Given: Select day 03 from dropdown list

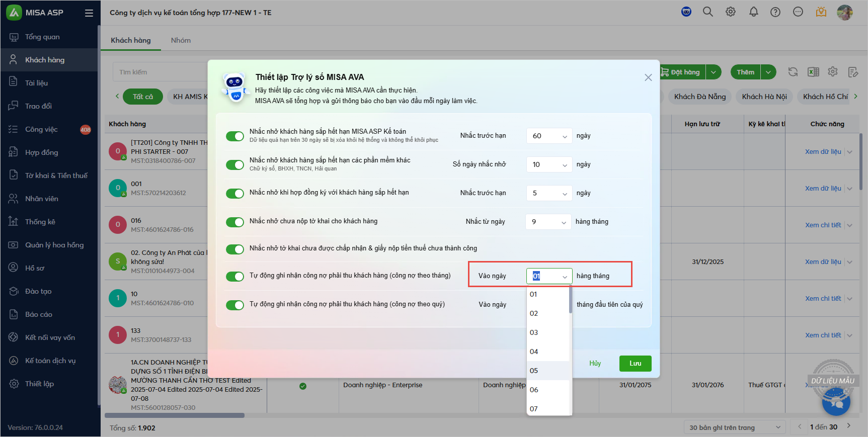Looking at the screenshot, I should [548, 332].
